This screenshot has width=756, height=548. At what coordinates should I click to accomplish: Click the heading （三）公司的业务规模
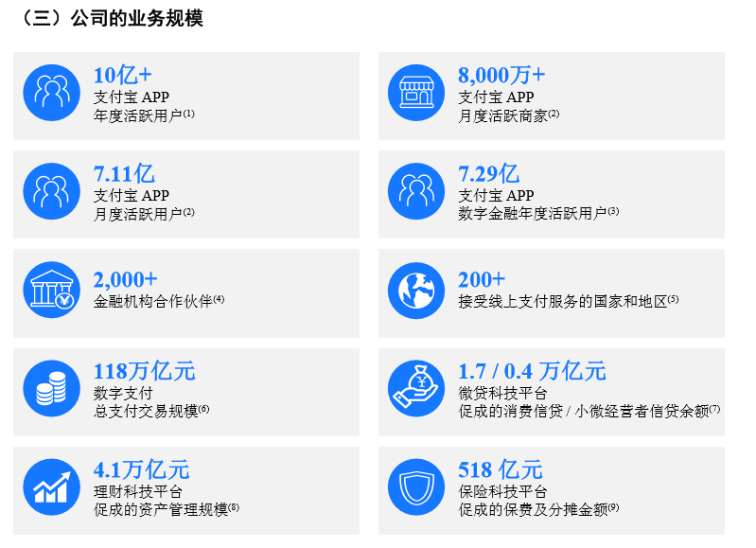click(x=111, y=18)
